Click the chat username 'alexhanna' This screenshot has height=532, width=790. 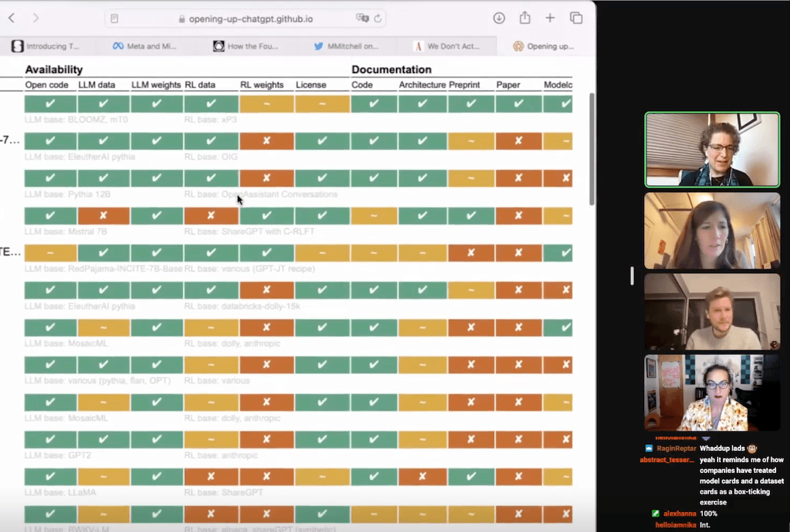(679, 513)
